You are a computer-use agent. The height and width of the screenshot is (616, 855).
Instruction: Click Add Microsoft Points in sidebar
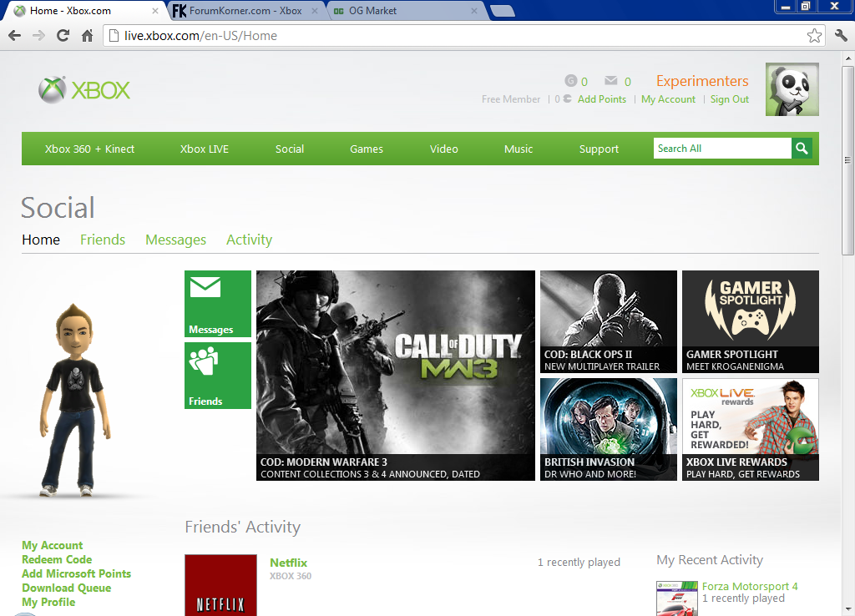coord(76,574)
